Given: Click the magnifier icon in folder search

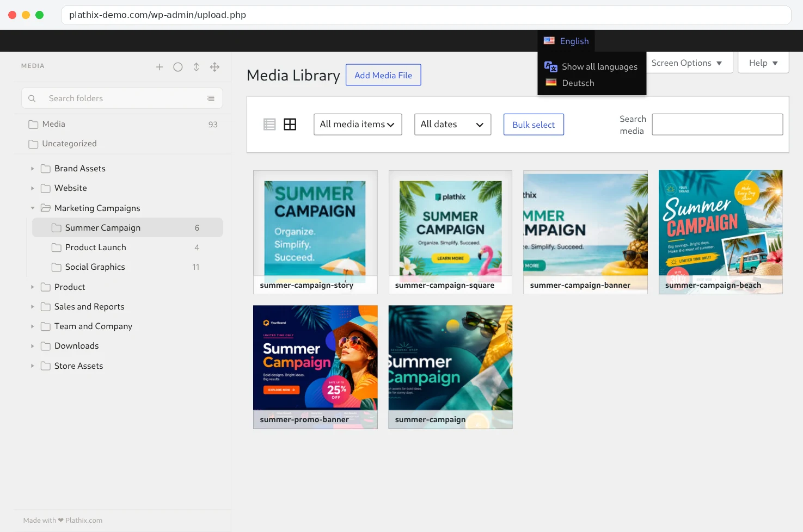Looking at the screenshot, I should [32, 98].
